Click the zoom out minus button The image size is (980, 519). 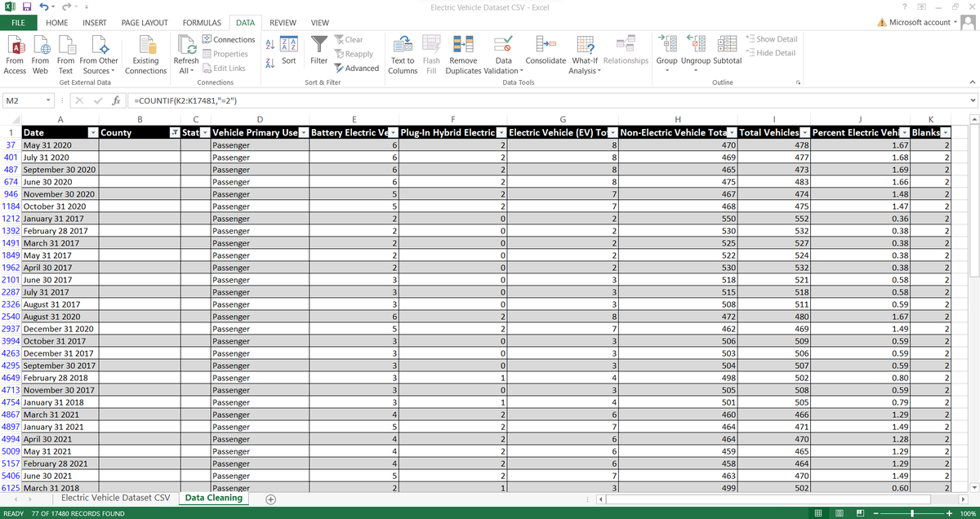pyautogui.click(x=878, y=512)
